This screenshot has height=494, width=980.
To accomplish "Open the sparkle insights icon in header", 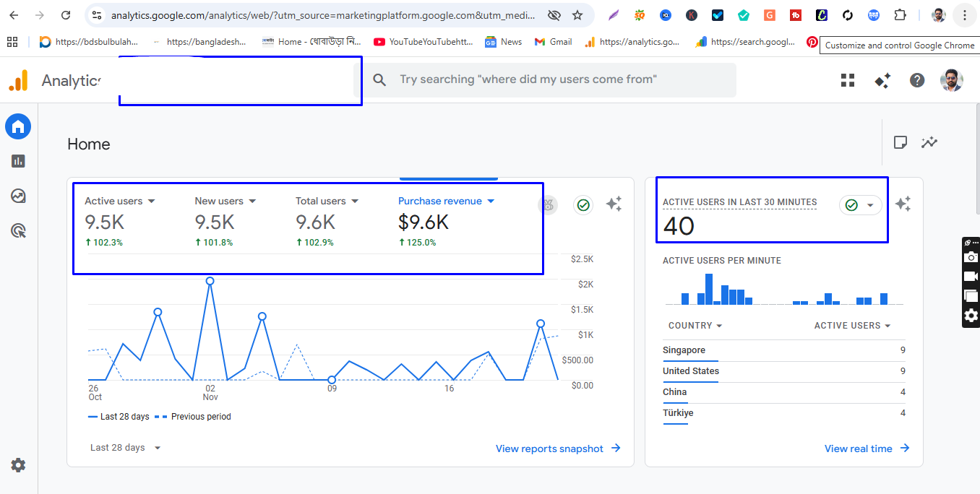I will pyautogui.click(x=882, y=80).
